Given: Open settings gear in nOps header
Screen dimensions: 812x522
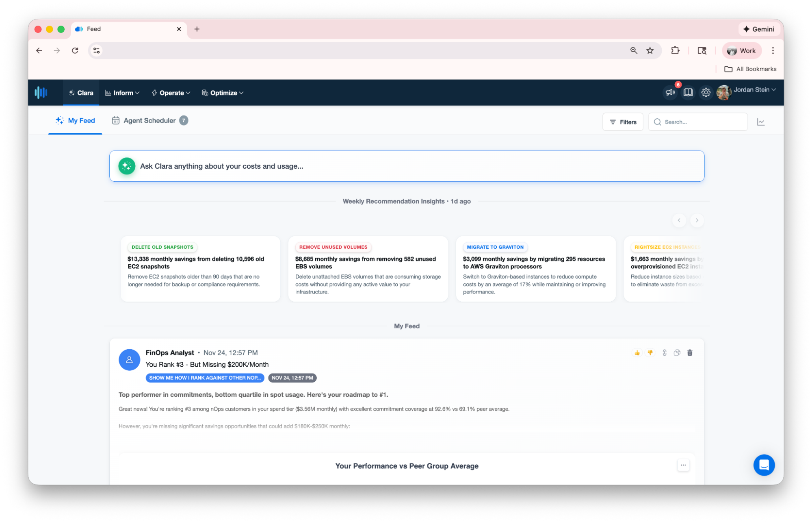Looking at the screenshot, I should click(x=706, y=93).
